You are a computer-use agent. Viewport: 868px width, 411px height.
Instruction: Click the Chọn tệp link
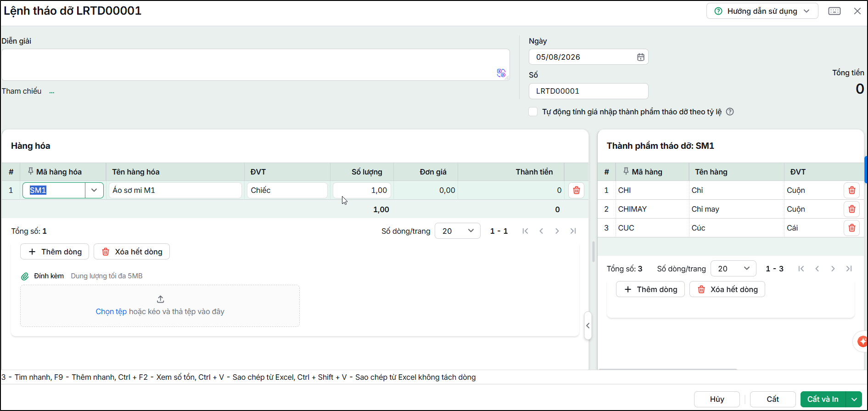(111, 311)
